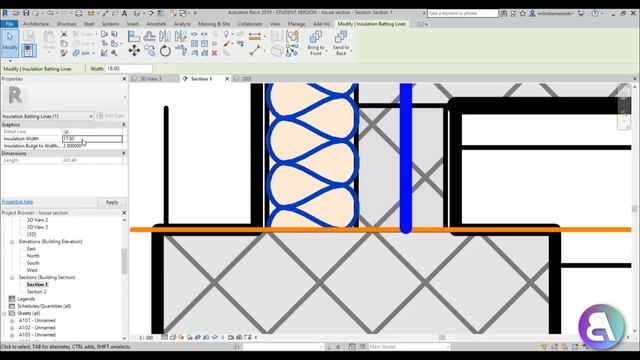Select Section 2 in the Project Browser

pyautogui.click(x=36, y=292)
